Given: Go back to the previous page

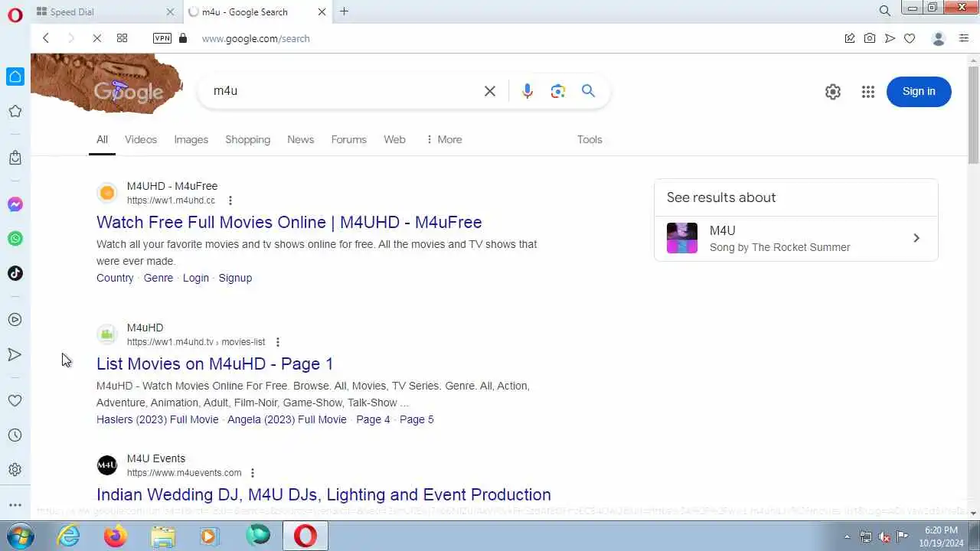Looking at the screenshot, I should pyautogui.click(x=46, y=38).
